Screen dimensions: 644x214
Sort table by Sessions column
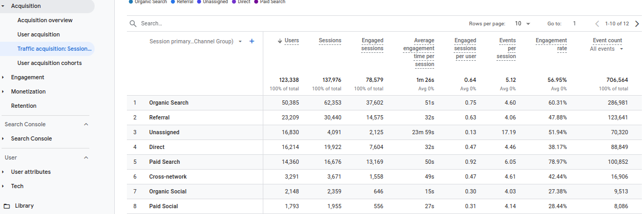coord(330,41)
